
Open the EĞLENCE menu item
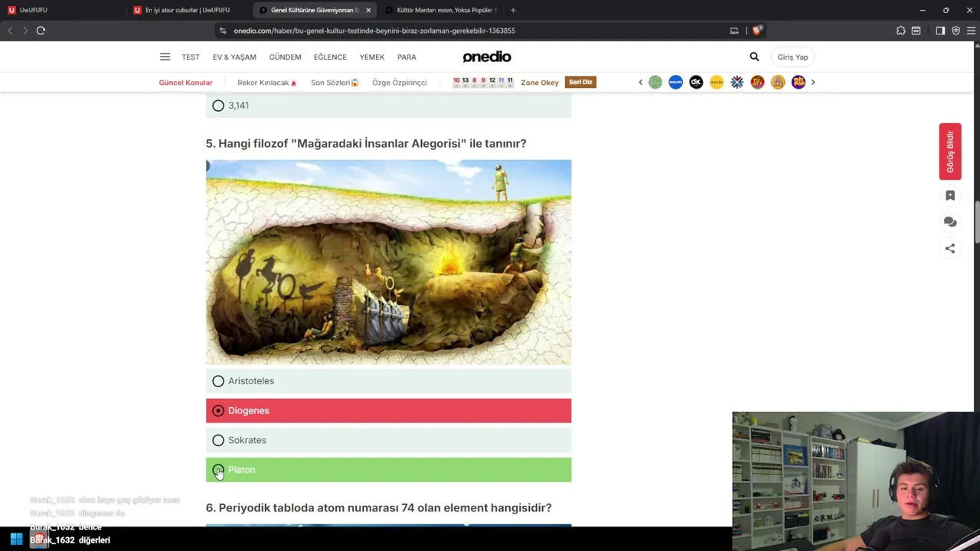pos(330,57)
